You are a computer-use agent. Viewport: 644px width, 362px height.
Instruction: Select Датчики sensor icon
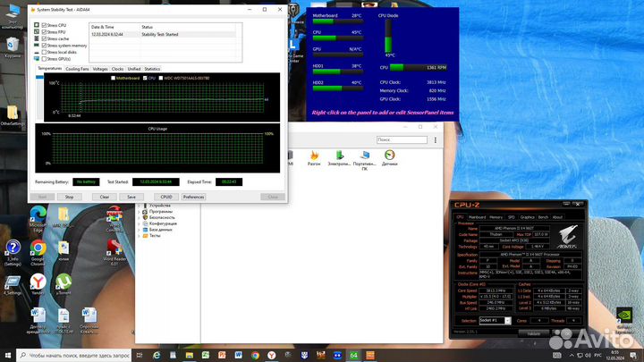pos(389,158)
